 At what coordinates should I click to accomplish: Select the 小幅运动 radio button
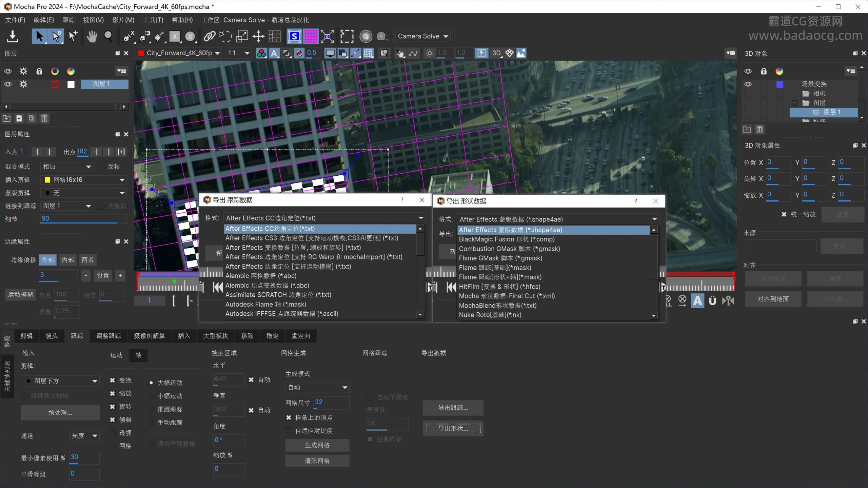(151, 396)
